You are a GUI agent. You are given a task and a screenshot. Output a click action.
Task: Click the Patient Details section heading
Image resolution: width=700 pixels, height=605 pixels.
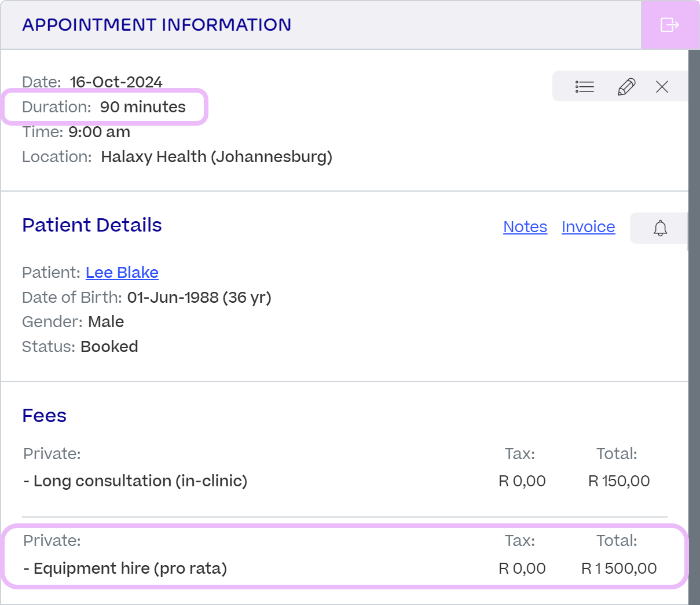92,225
